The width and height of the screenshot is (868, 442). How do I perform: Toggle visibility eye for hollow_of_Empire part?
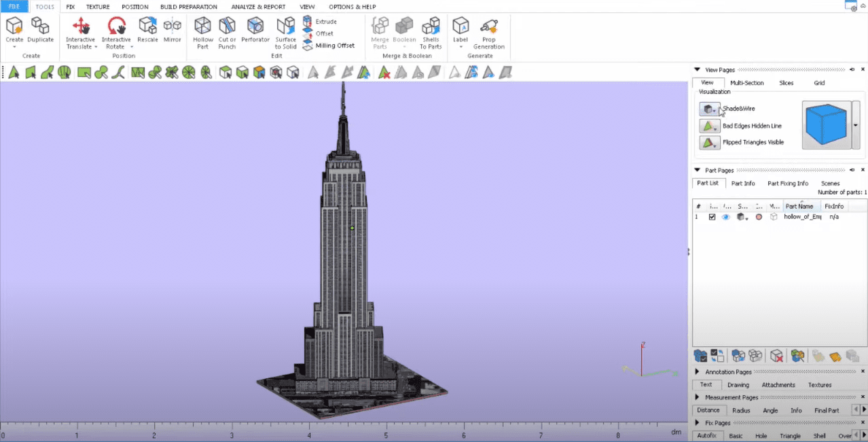725,217
